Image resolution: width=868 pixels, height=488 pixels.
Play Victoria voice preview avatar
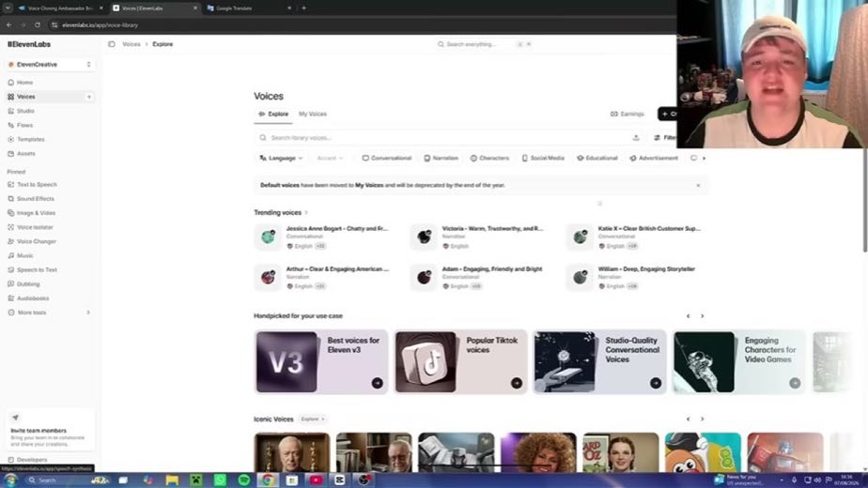424,236
